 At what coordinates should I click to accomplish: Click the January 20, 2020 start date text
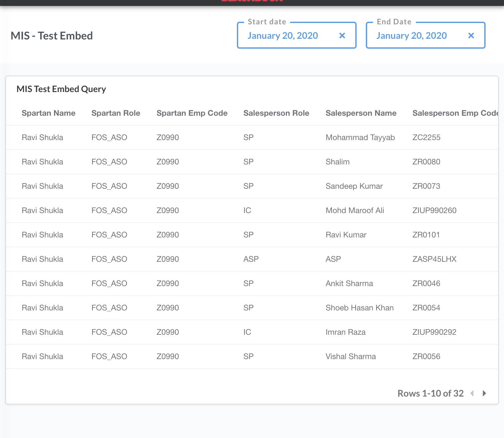(x=283, y=36)
